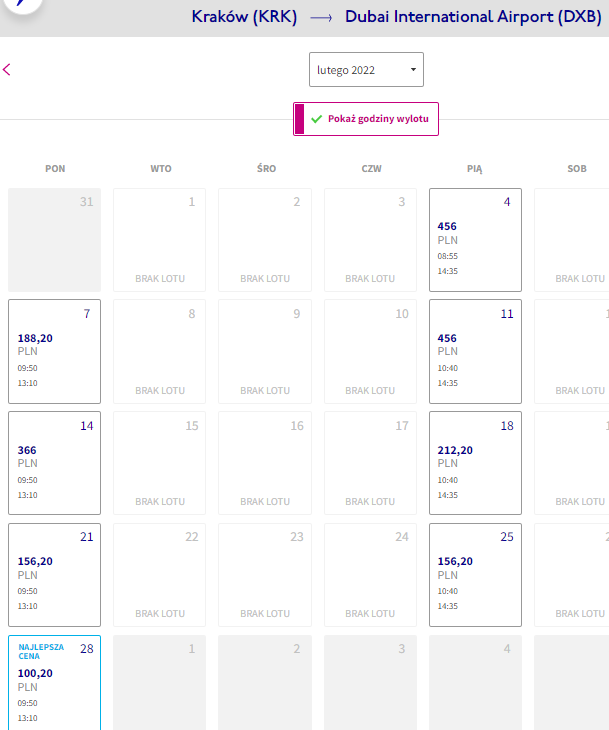Click the February 3 no-flight cell

coord(370,240)
